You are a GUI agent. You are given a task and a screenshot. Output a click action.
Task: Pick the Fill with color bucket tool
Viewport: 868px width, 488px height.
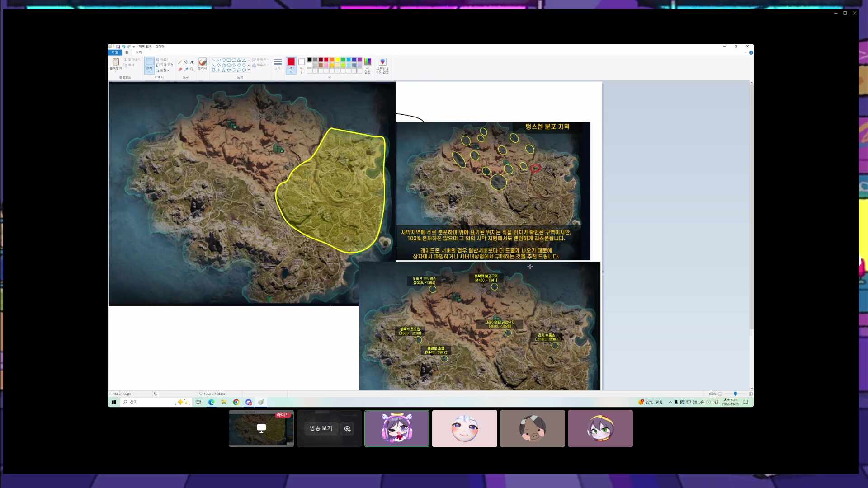[x=186, y=62]
